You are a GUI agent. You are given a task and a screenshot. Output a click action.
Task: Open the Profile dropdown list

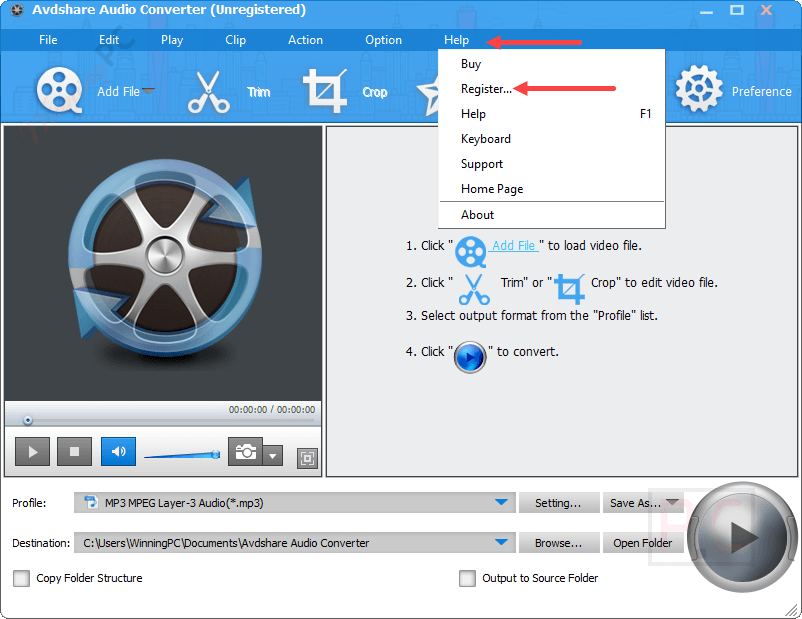[502, 502]
